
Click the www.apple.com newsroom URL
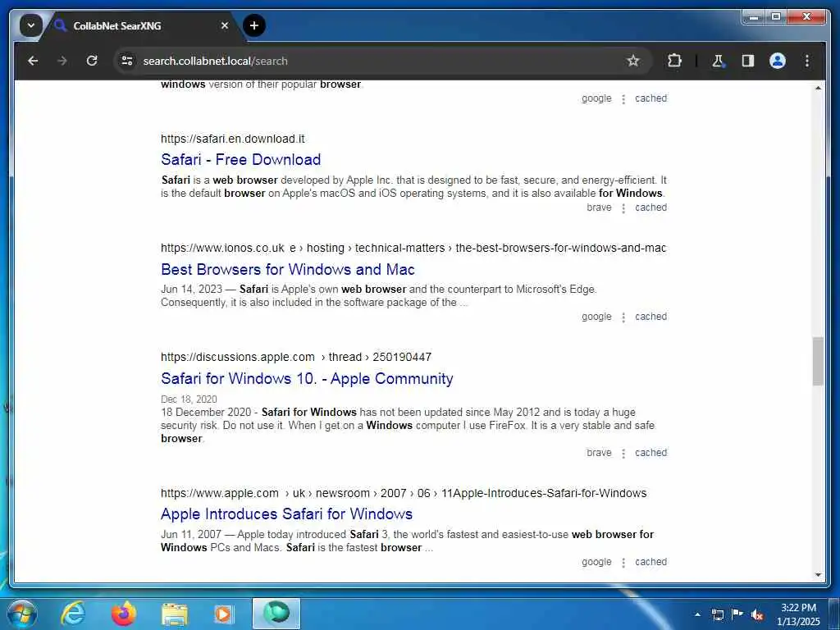(404, 493)
